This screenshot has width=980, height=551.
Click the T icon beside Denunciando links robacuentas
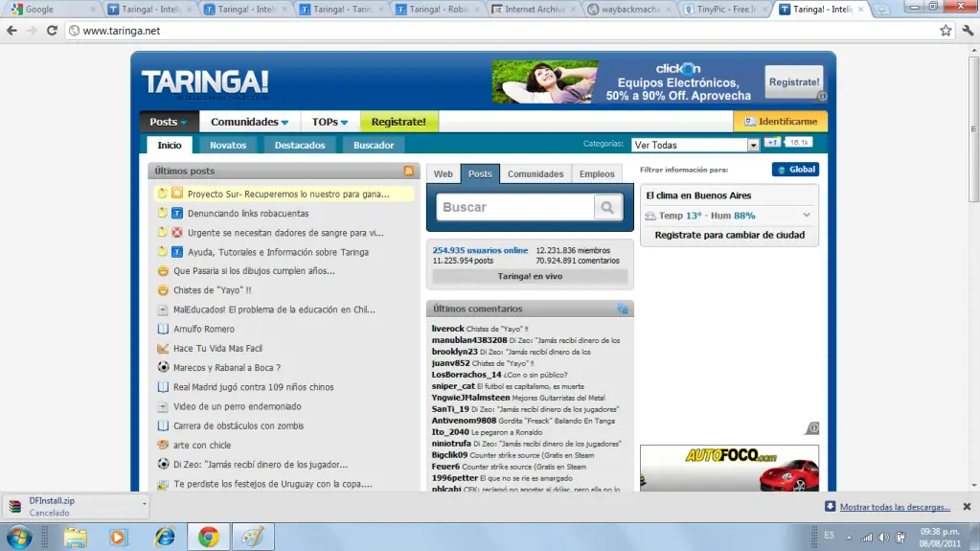pyautogui.click(x=177, y=214)
